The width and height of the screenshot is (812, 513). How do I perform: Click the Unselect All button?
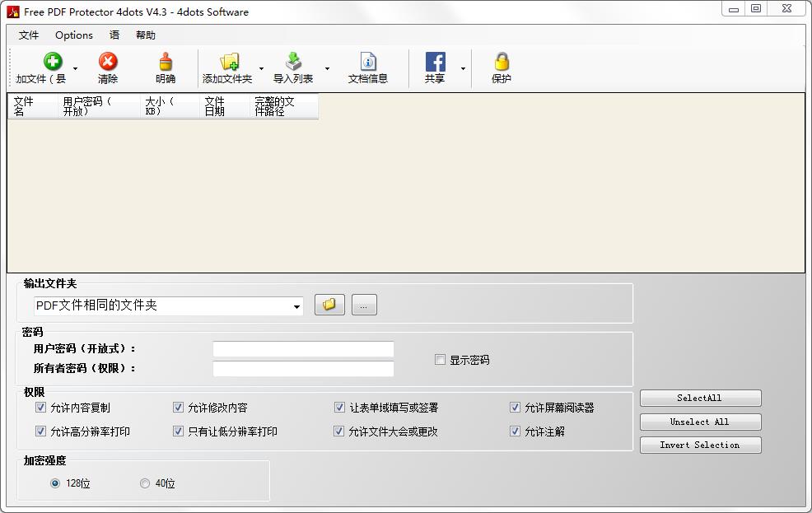(701, 422)
